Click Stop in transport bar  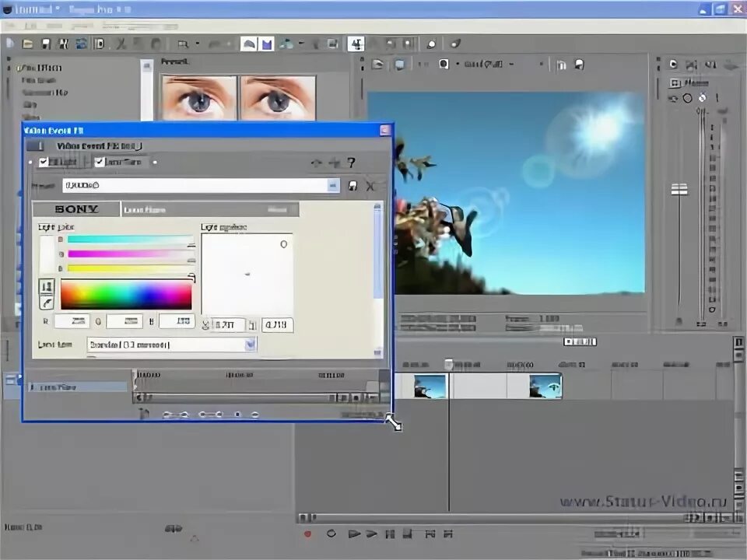pos(407,534)
